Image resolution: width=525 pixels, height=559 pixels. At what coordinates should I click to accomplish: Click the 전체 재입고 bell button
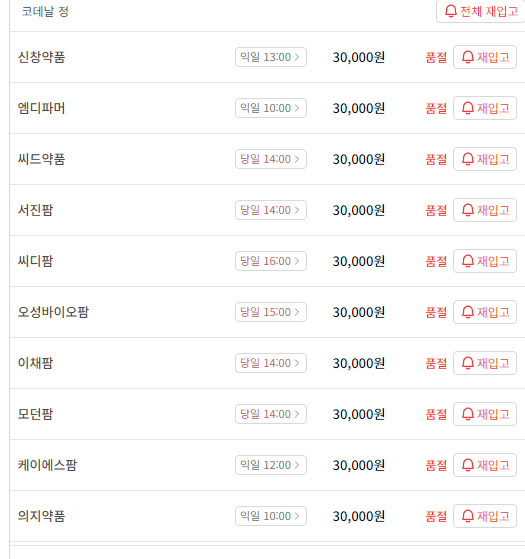click(480, 11)
